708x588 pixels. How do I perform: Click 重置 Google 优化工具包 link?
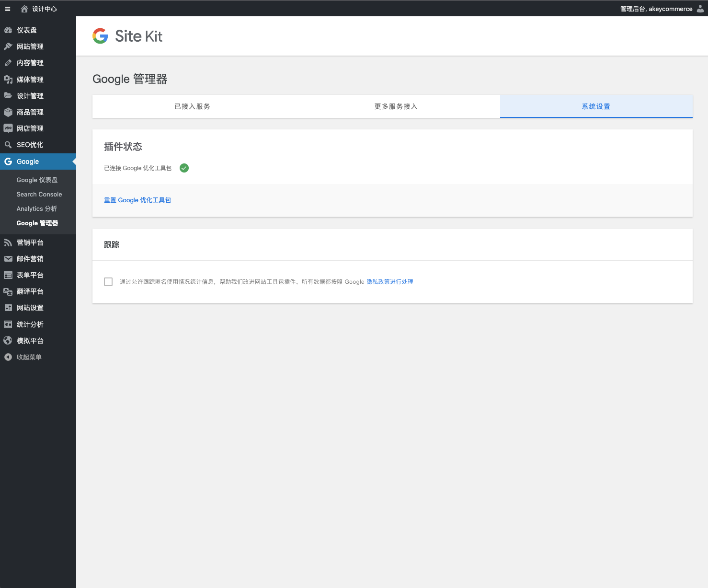click(137, 200)
